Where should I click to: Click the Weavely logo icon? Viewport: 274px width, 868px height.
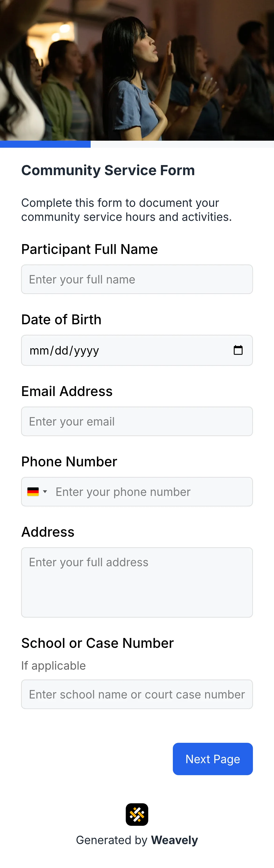[x=137, y=814]
